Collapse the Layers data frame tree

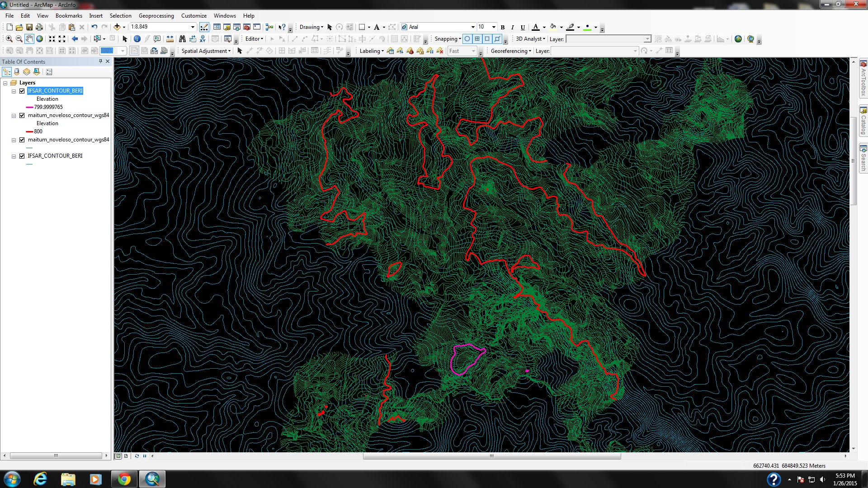coord(5,83)
